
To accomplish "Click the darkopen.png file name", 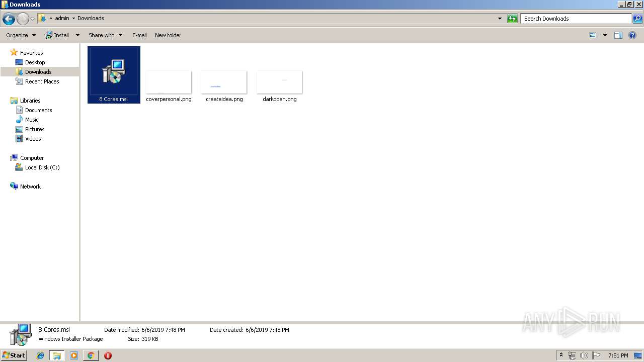I will (280, 99).
